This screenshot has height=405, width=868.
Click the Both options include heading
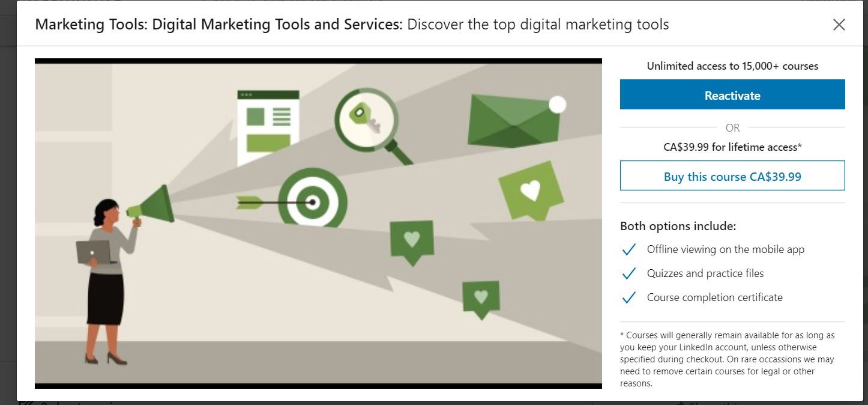coord(678,226)
